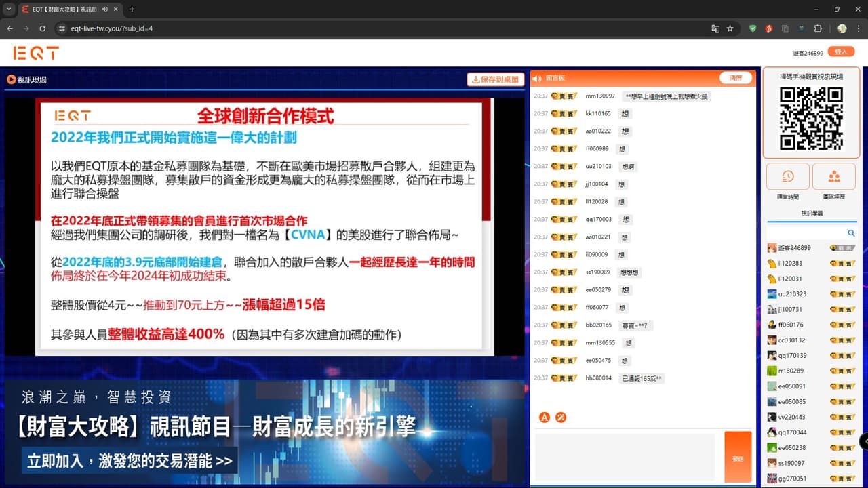Open the browser Extensions puzzle icon
Viewport: 868px width, 488px height.
tap(818, 28)
